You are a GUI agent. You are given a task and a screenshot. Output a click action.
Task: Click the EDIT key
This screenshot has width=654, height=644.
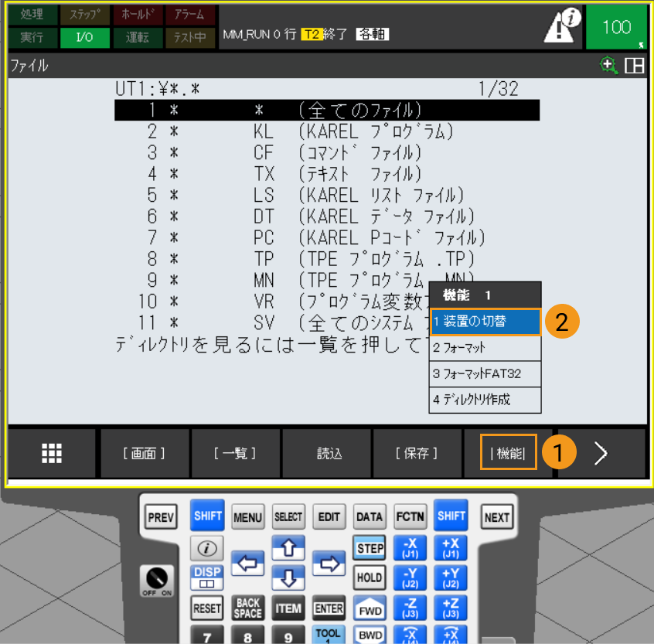pos(329,516)
